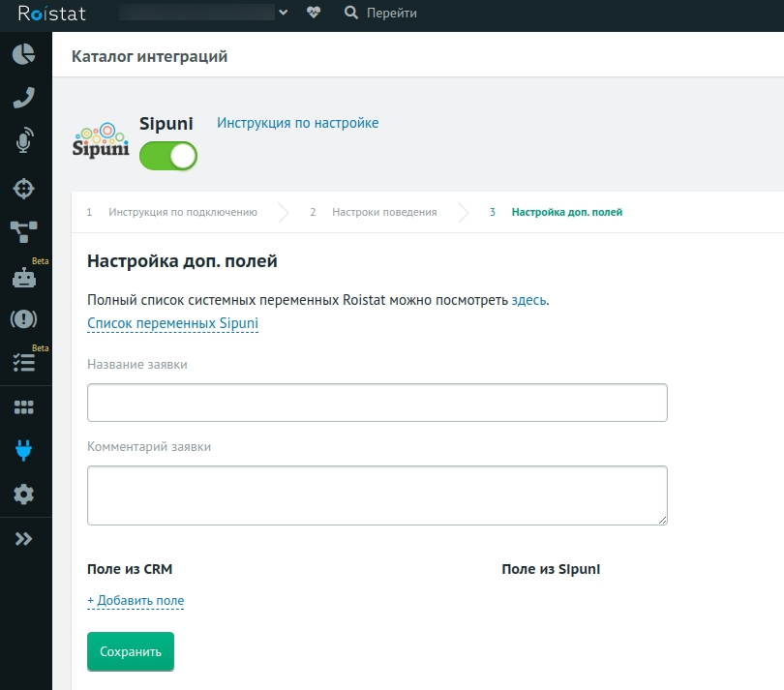784x690 pixels.
Task: Go to step 1 Инструкция по подключению
Action: pos(183,212)
